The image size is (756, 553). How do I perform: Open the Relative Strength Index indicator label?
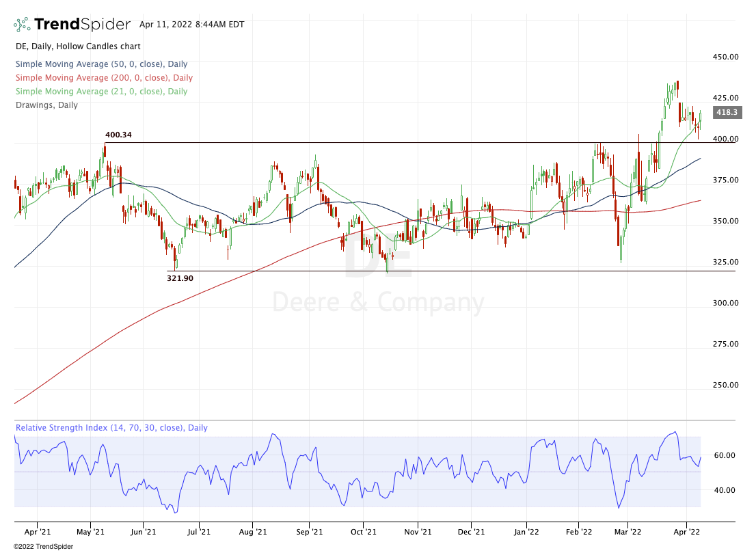pyautogui.click(x=111, y=428)
